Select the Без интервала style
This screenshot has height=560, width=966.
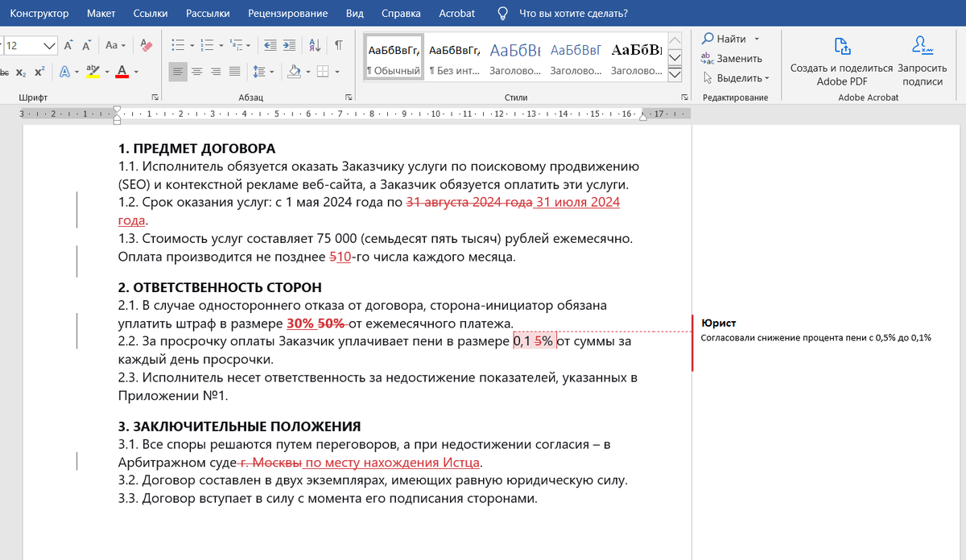[x=454, y=57]
